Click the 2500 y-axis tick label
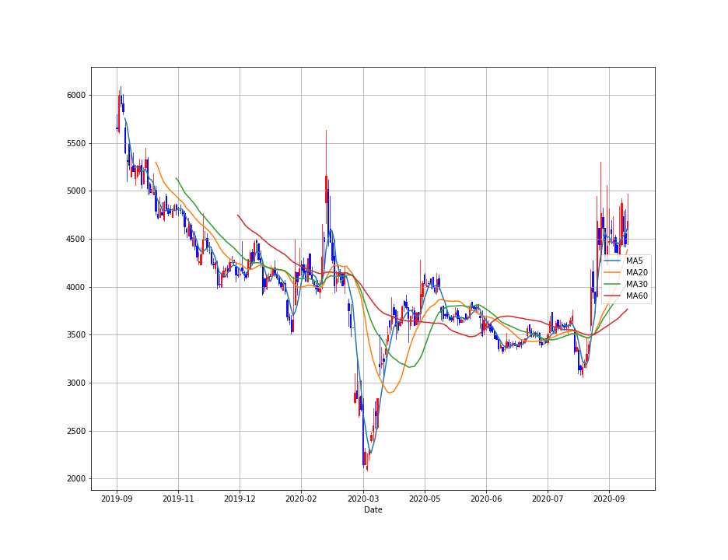Viewport: 728px width, 560px height. [x=76, y=432]
